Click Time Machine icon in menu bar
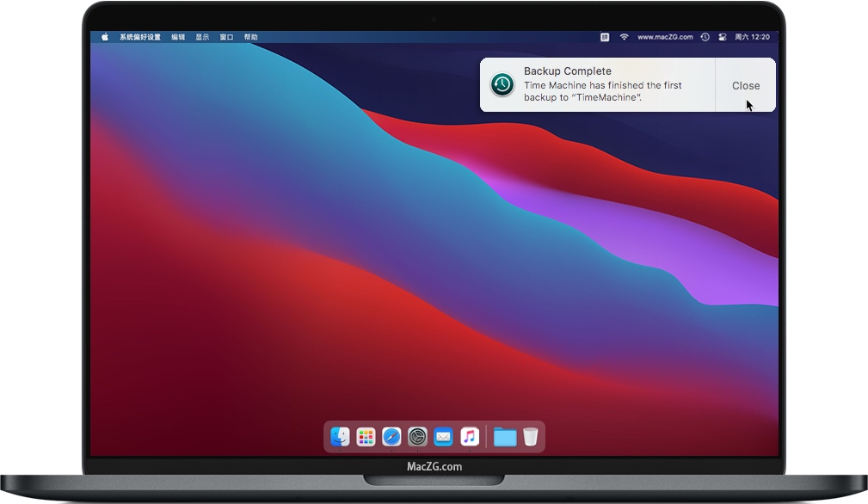The width and height of the screenshot is (868, 504). coord(705,37)
